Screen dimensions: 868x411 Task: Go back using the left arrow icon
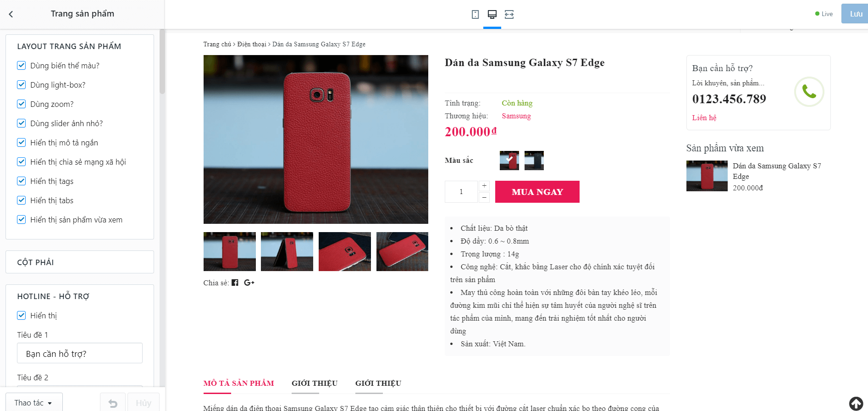11,14
